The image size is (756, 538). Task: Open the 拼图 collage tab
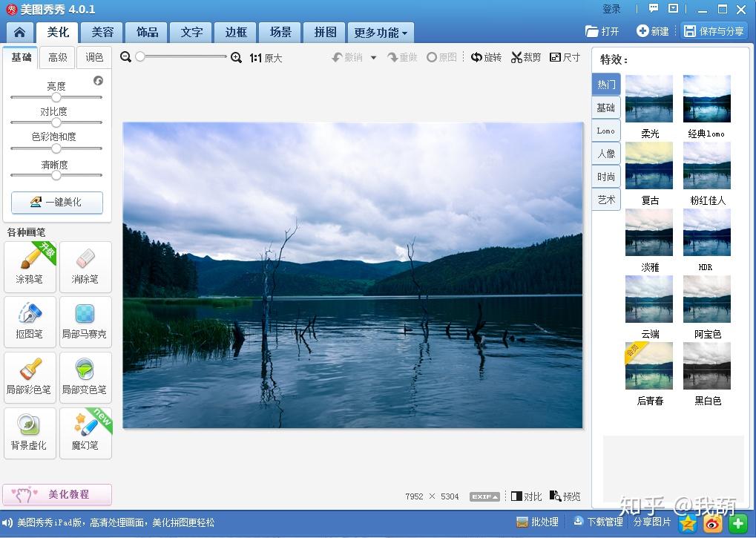point(325,33)
